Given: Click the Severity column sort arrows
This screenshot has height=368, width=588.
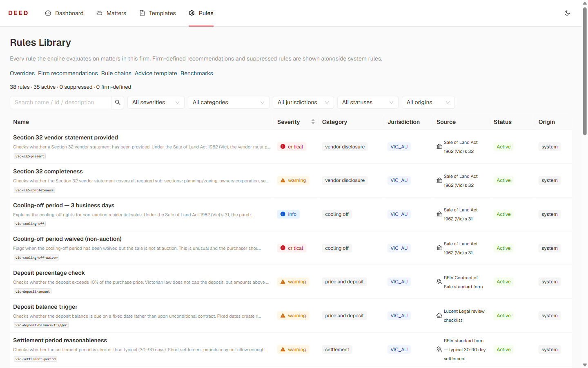Looking at the screenshot, I should tap(313, 122).
